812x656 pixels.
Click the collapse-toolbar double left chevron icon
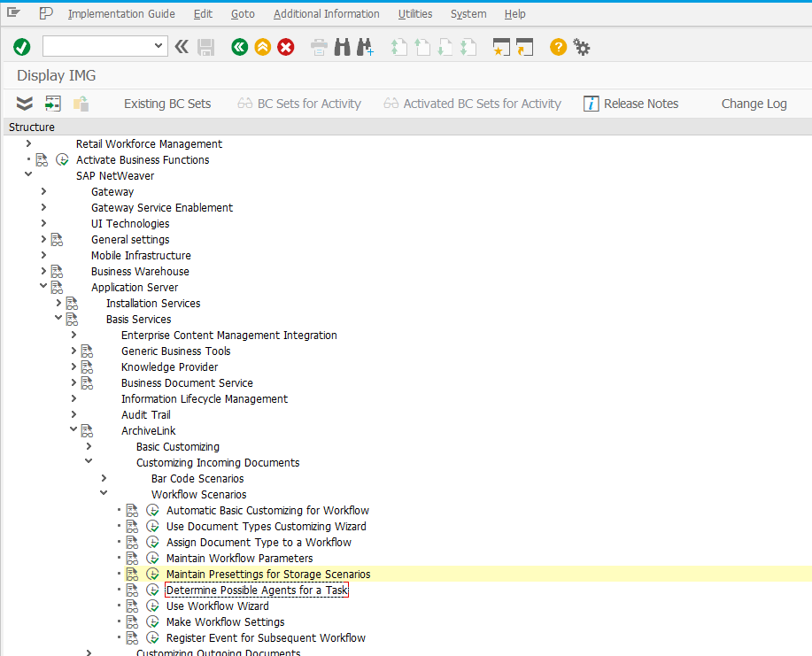point(182,47)
